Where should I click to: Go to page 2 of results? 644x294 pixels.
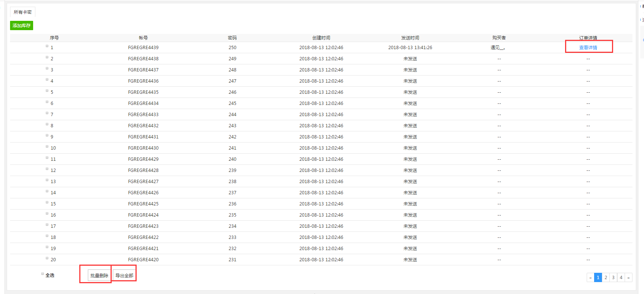[606, 278]
